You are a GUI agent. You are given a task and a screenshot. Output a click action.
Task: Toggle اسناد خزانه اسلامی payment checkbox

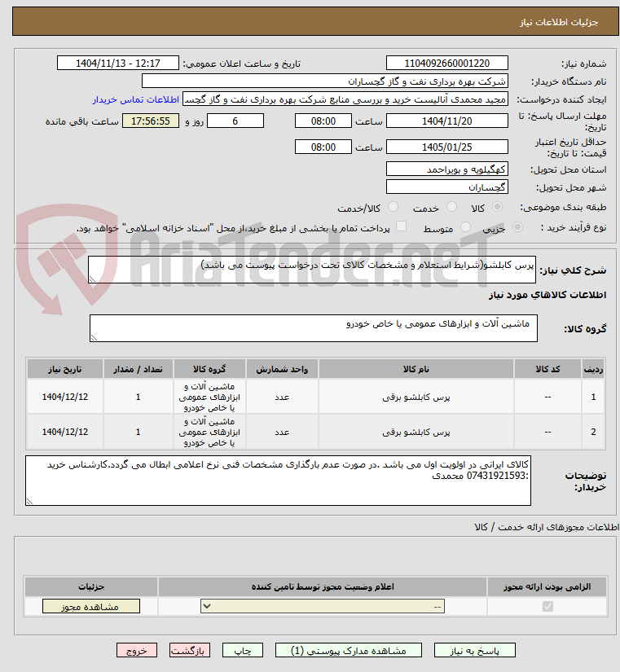[401, 226]
